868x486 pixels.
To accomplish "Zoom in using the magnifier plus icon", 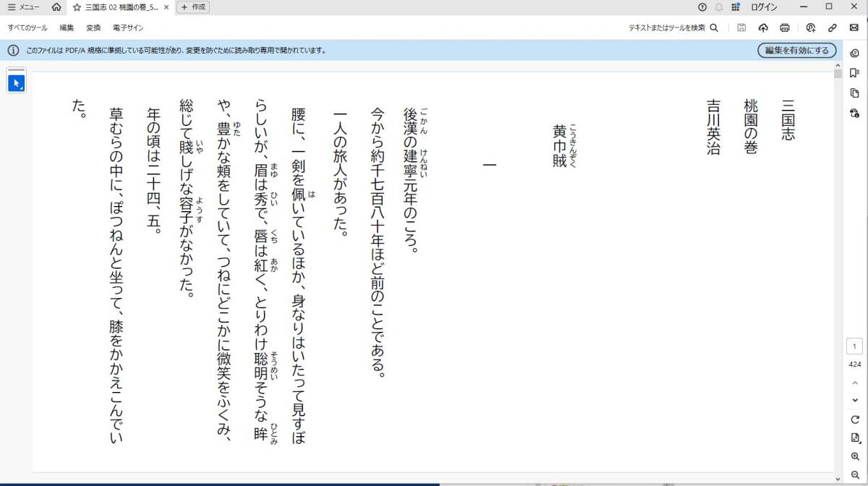I will [x=855, y=456].
